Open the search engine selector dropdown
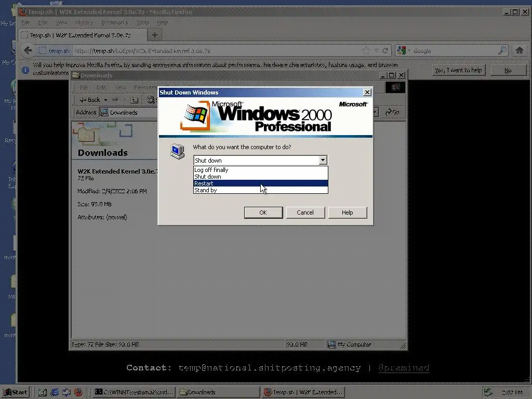Image resolution: width=532 pixels, height=399 pixels. [x=403, y=51]
